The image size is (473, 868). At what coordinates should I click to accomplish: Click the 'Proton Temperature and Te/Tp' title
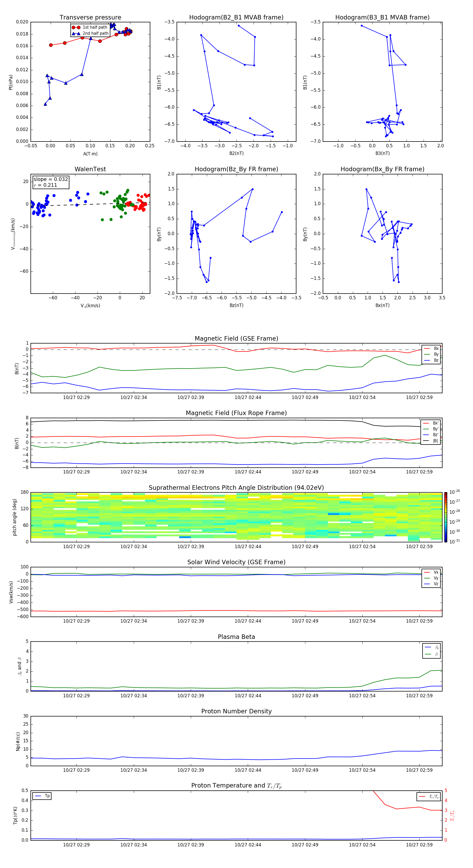pyautogui.click(x=236, y=786)
